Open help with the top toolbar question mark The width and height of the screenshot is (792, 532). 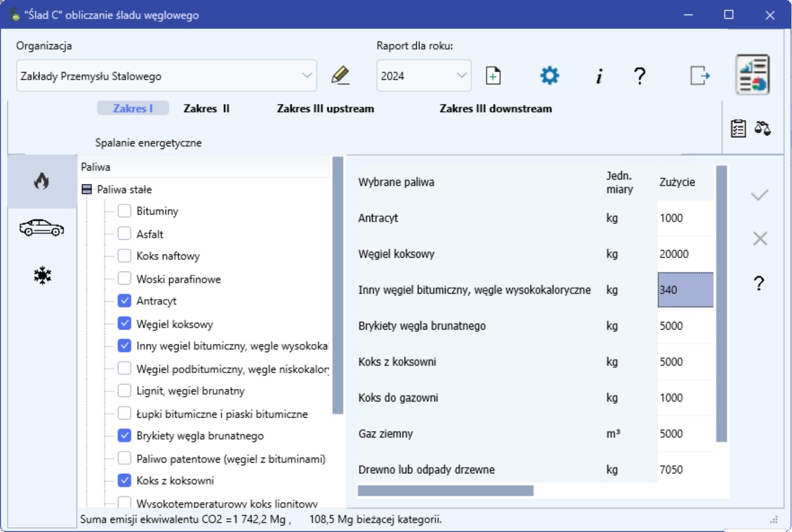pyautogui.click(x=640, y=76)
